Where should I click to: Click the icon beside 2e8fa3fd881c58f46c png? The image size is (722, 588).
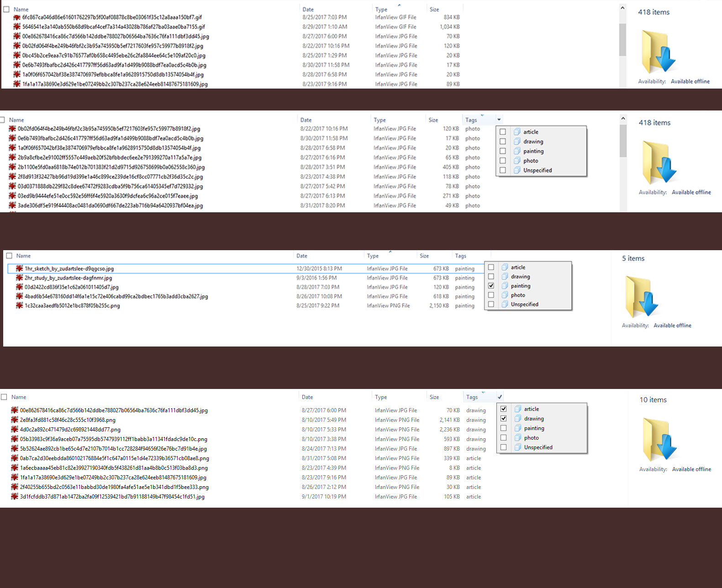[15, 420]
